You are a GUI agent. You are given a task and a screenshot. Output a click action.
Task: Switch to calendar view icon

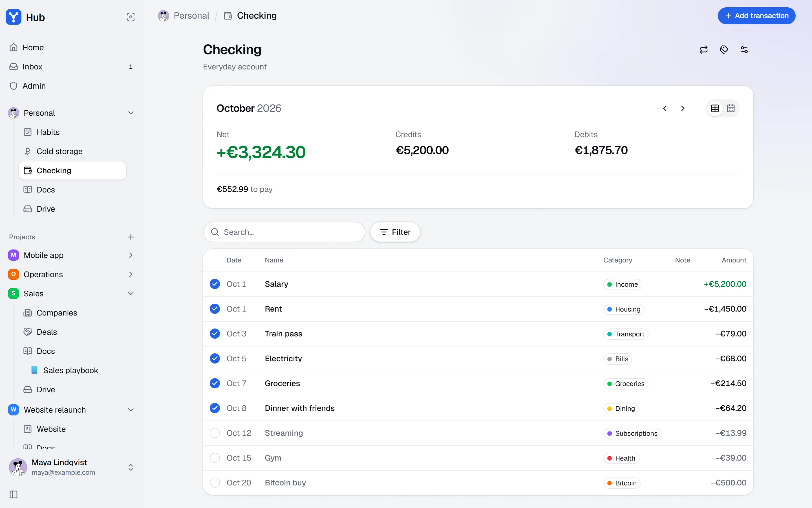pyautogui.click(x=731, y=108)
